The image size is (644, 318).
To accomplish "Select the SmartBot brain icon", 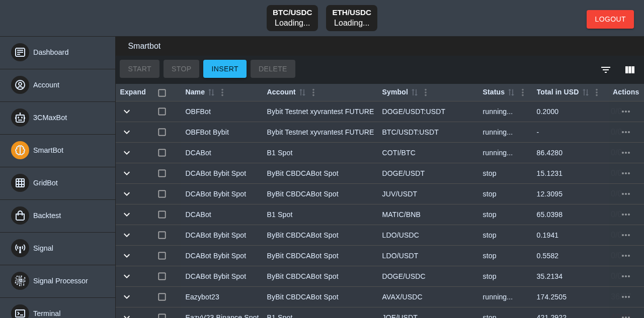I will point(20,150).
